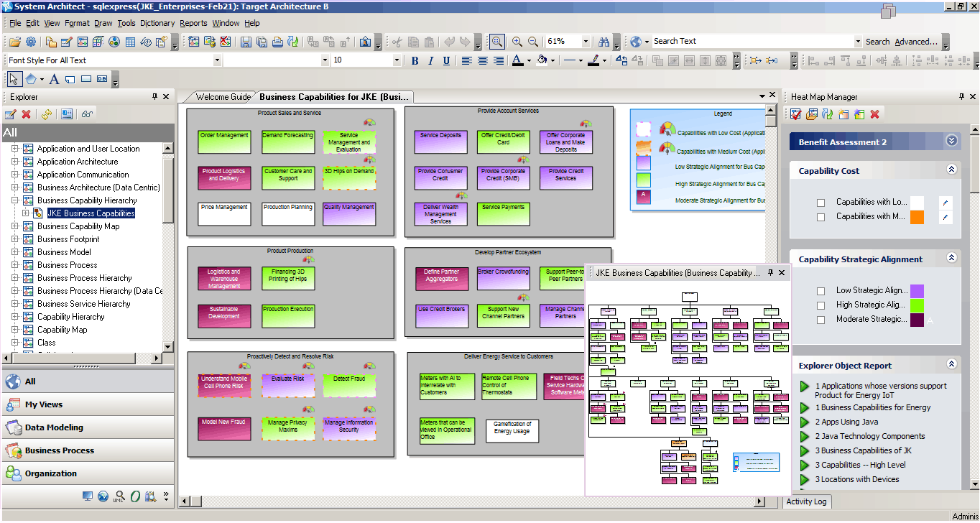Click the orange Medium cost color swatch
Image resolution: width=980 pixels, height=523 pixels.
(917, 217)
